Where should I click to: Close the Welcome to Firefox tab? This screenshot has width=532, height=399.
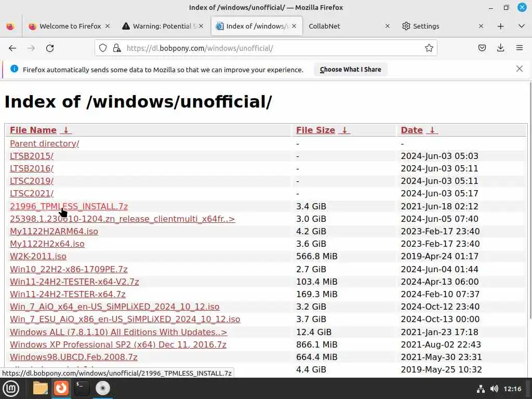tap(108, 26)
